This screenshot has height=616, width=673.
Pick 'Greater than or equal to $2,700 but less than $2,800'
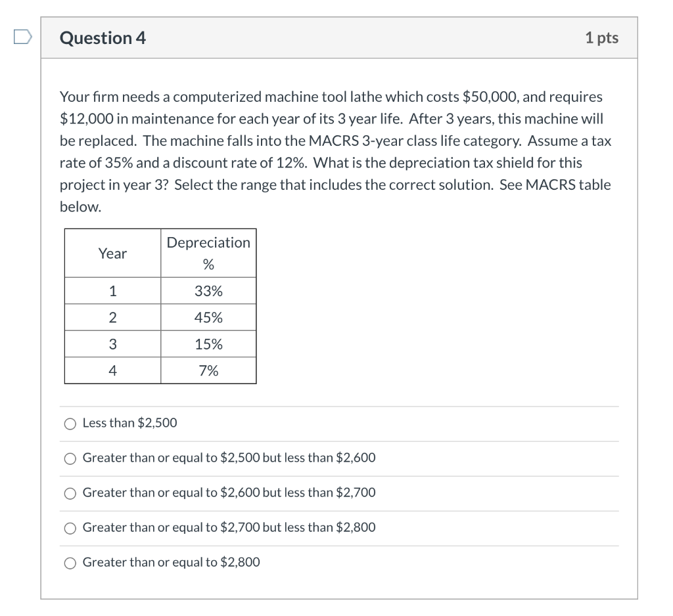click(x=70, y=528)
